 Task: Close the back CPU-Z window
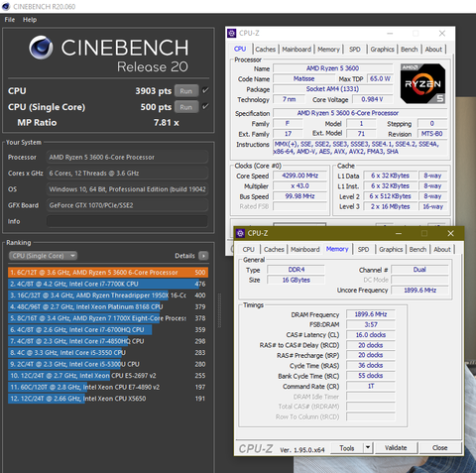[442, 34]
